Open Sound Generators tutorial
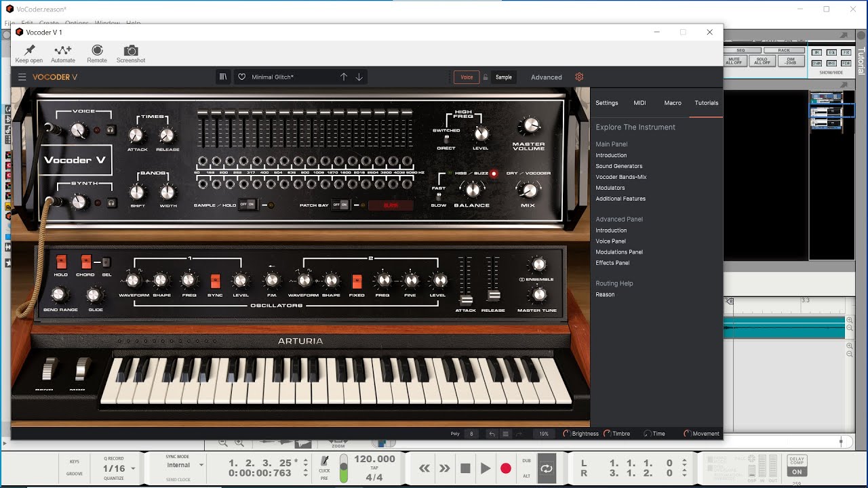The height and width of the screenshot is (488, 868). (x=619, y=166)
